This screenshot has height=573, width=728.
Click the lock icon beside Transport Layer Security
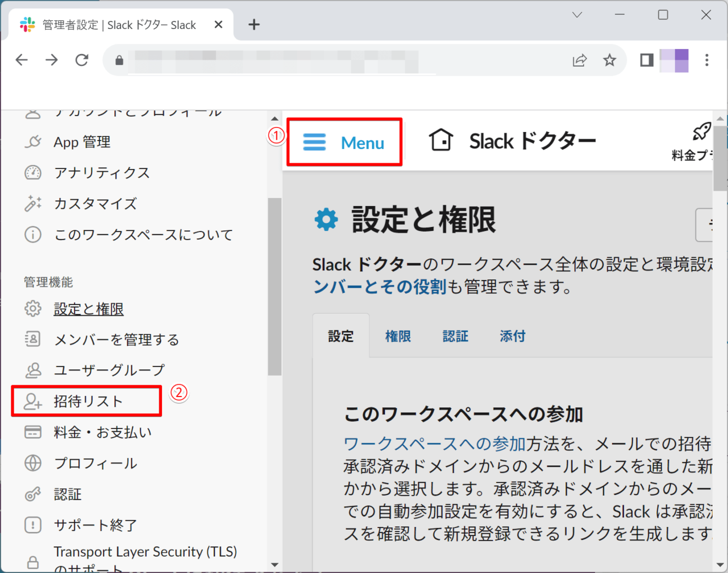33,563
